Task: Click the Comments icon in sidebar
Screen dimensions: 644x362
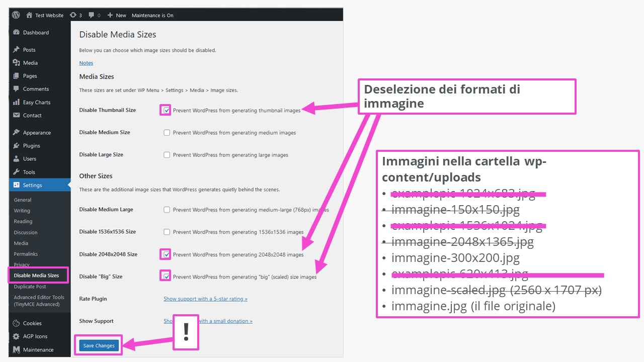Action: point(16,89)
